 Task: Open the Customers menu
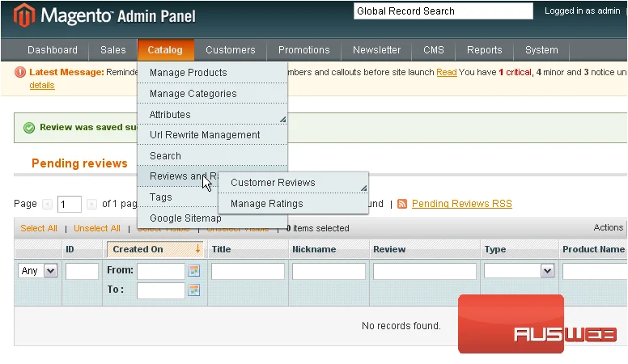[x=231, y=50]
